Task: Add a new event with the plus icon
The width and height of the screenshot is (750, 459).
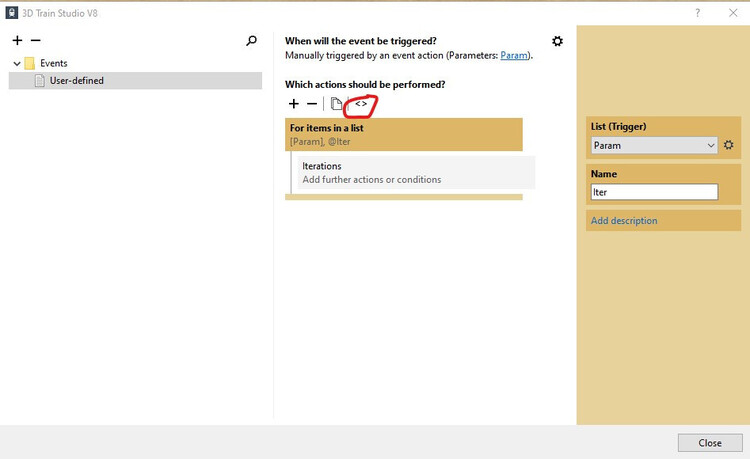Action: [17, 41]
